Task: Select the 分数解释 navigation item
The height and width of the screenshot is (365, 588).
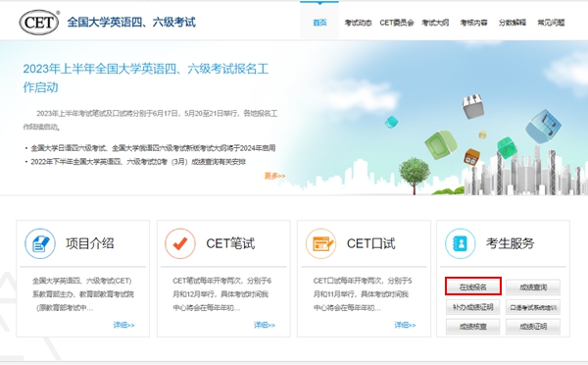Action: click(513, 23)
